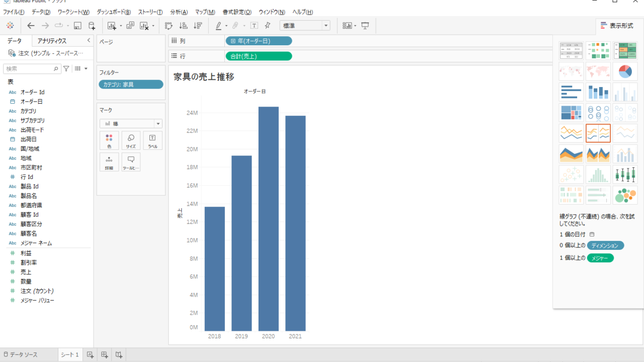Choose the text table in Show Me
This screenshot has height=362, width=644.
(x=571, y=51)
